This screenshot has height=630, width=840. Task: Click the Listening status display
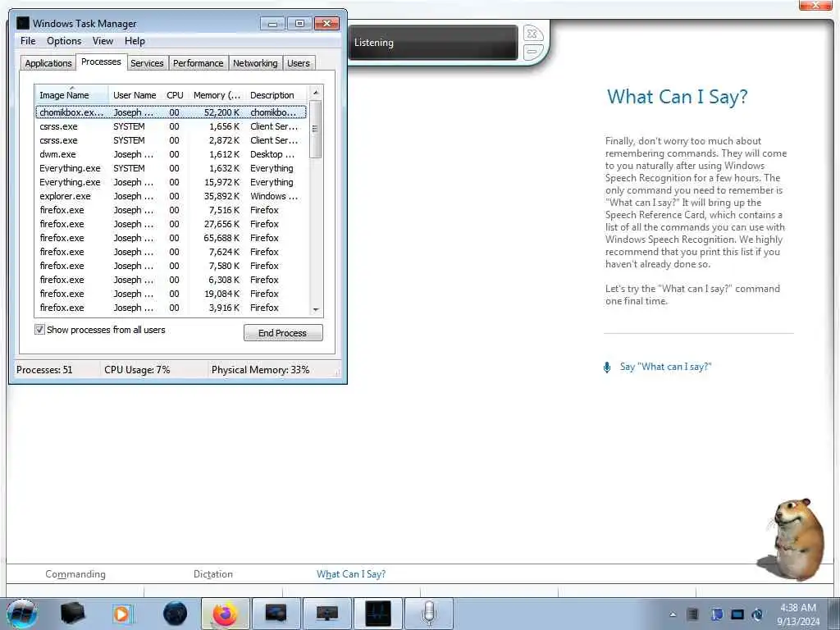tap(433, 43)
